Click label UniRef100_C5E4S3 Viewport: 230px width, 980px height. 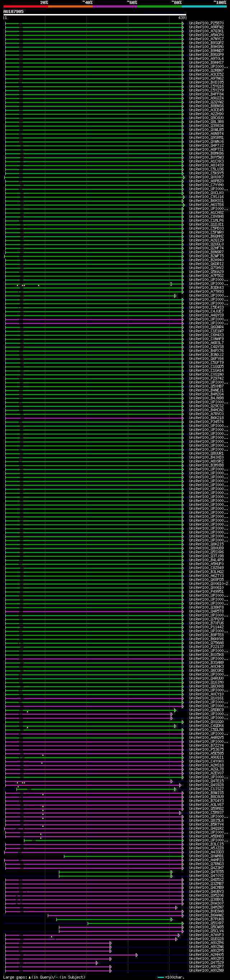pyautogui.click(x=206, y=308)
